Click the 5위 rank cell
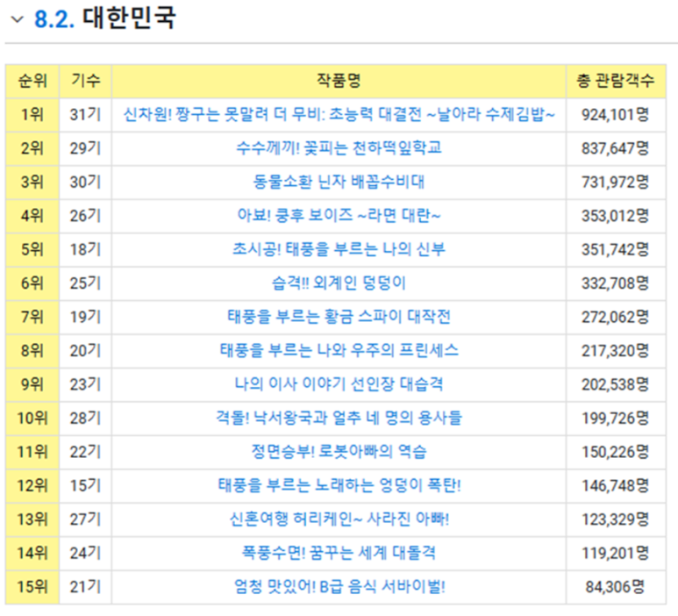 click(x=32, y=249)
